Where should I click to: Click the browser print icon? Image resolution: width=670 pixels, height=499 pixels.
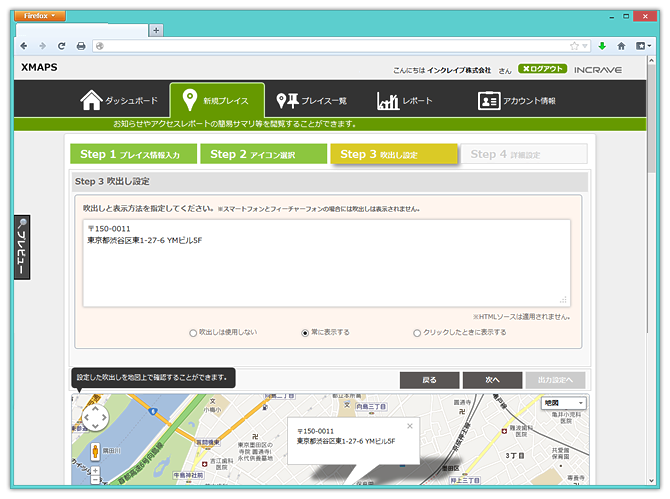pyautogui.click(x=81, y=46)
